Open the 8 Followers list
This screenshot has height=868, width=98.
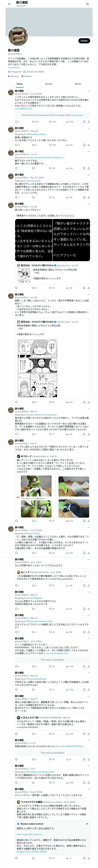(27, 76)
